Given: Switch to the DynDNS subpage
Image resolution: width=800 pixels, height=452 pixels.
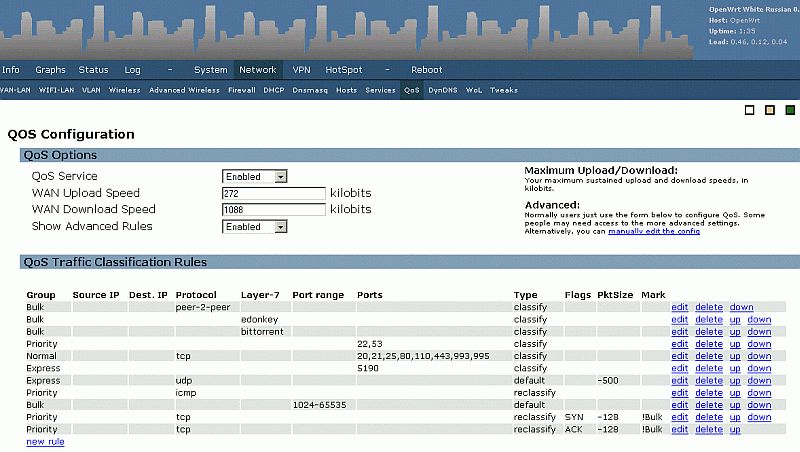Looking at the screenshot, I should point(443,90).
